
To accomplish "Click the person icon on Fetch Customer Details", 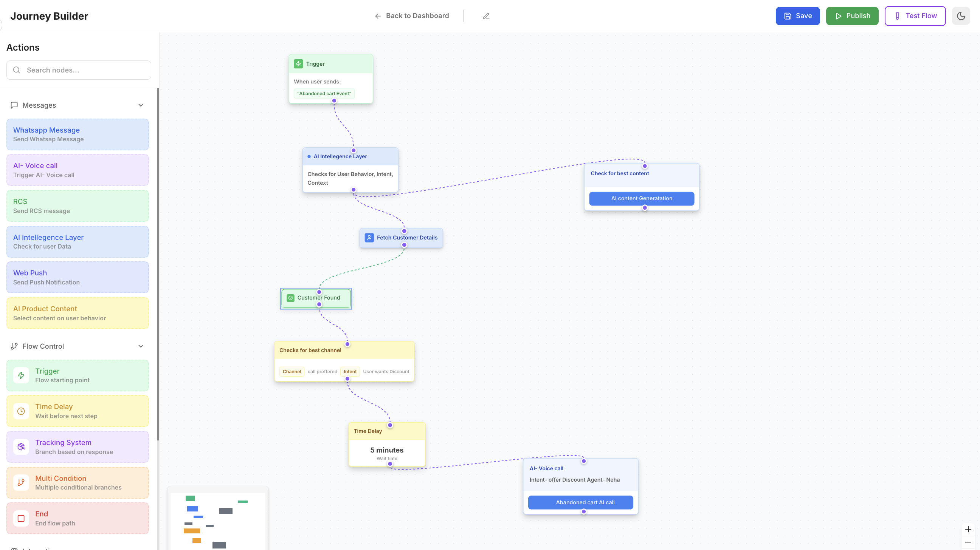I will tap(369, 237).
